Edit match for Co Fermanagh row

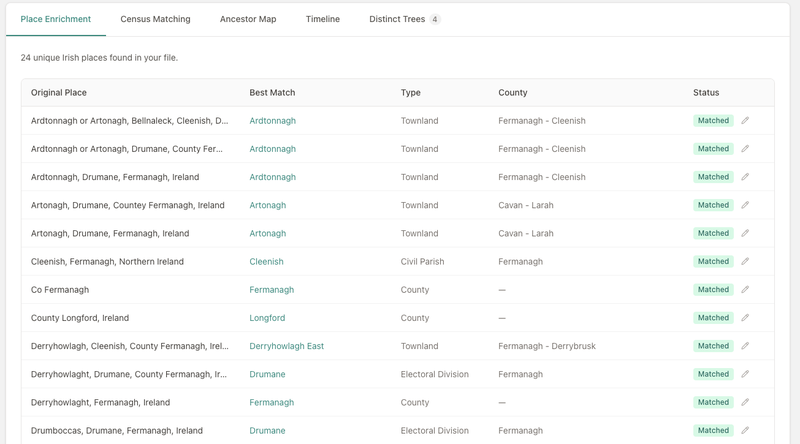[x=745, y=289]
